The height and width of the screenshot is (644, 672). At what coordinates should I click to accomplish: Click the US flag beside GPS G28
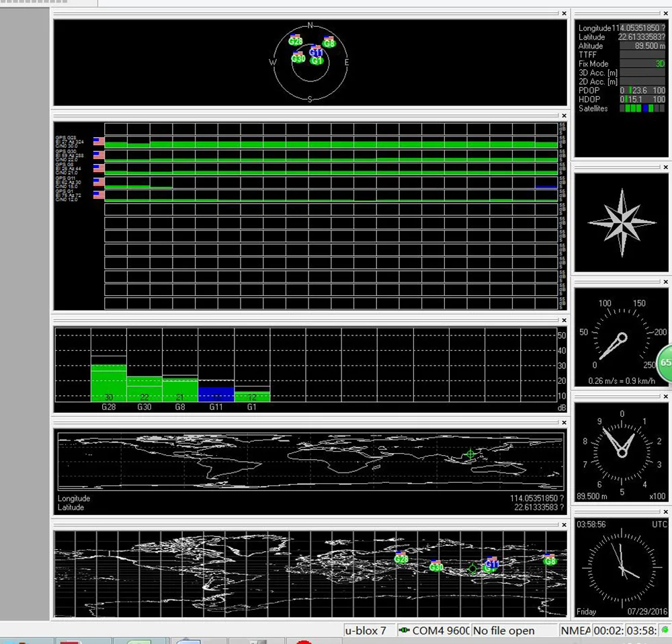pyautogui.click(x=99, y=141)
